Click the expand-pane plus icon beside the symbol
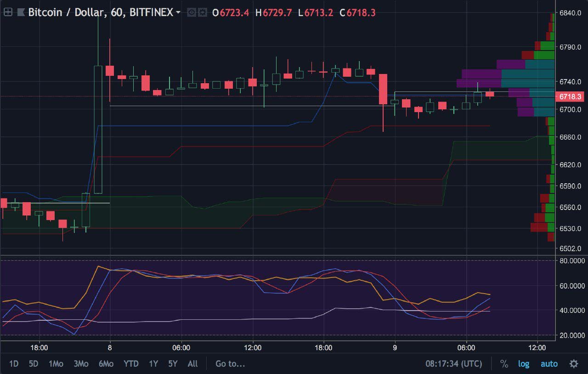Viewport: 588px width, 374px height. tap(7, 13)
